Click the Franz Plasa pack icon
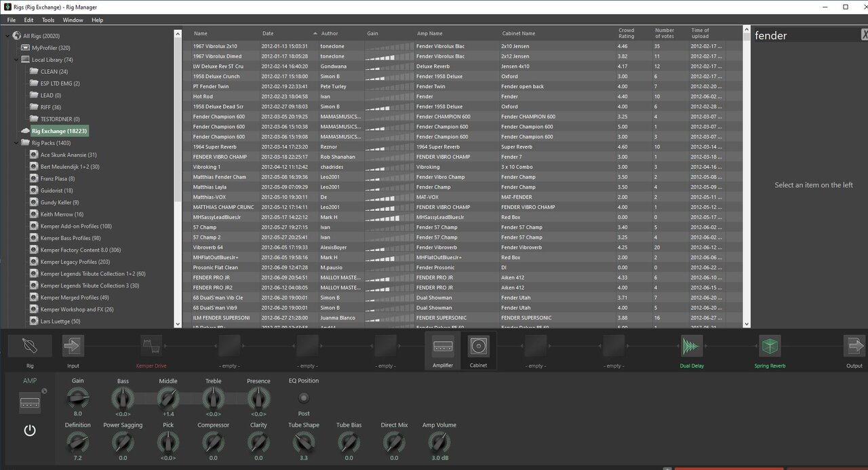Image resolution: width=868 pixels, height=470 pixels. (x=35, y=179)
